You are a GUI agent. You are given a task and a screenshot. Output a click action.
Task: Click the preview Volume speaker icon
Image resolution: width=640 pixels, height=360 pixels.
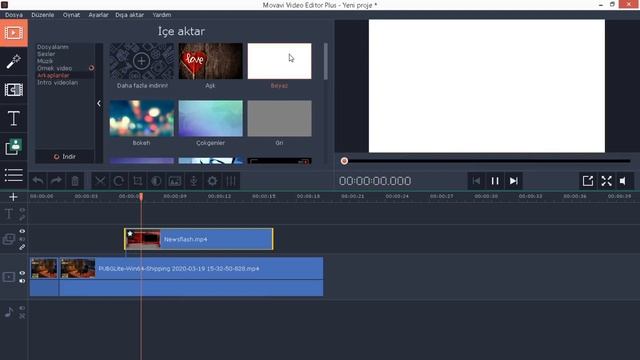tap(624, 181)
